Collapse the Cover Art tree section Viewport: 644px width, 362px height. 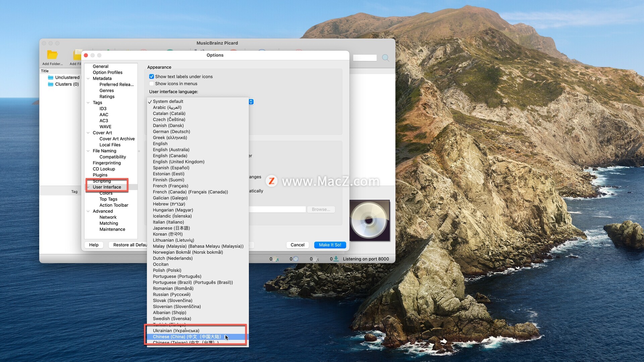[x=88, y=133]
